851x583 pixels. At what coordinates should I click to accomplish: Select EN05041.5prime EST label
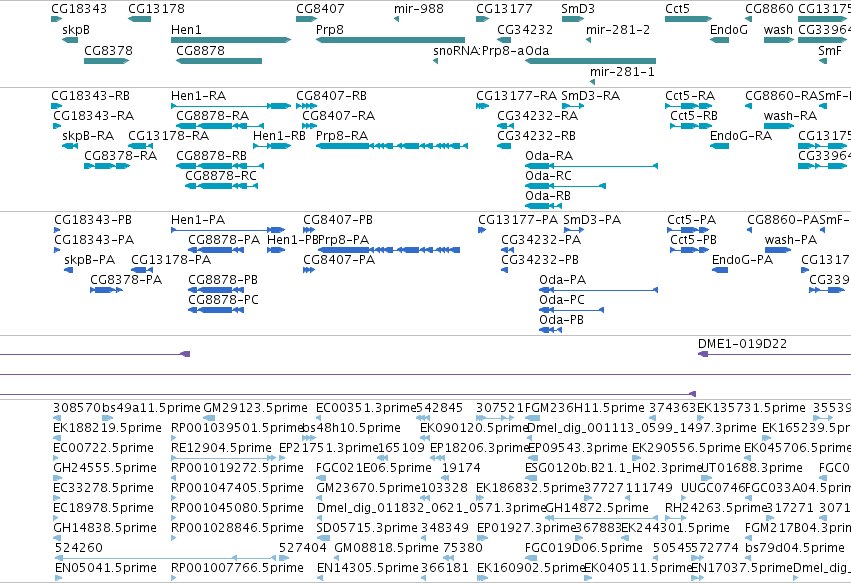tap(106, 568)
